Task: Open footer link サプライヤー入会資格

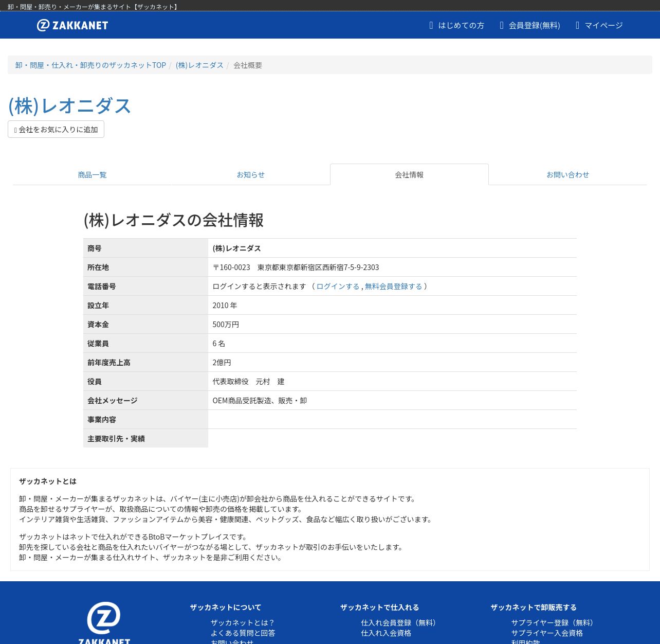Action: (x=547, y=633)
